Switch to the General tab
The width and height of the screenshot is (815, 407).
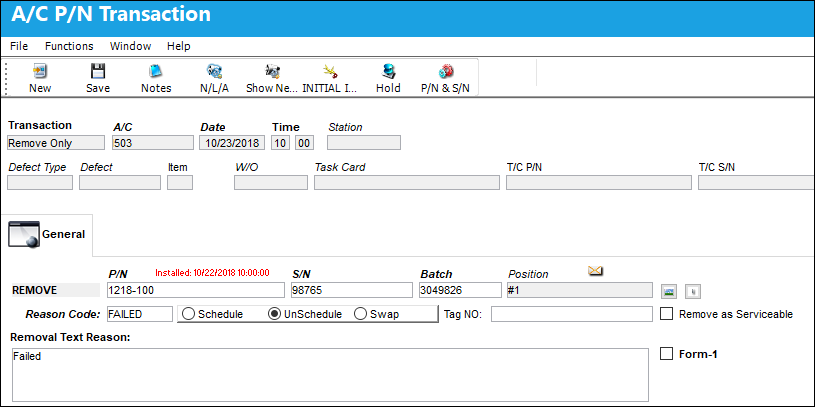(x=47, y=234)
